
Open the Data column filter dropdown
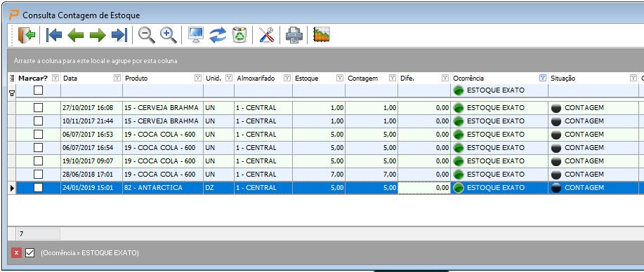(117, 78)
